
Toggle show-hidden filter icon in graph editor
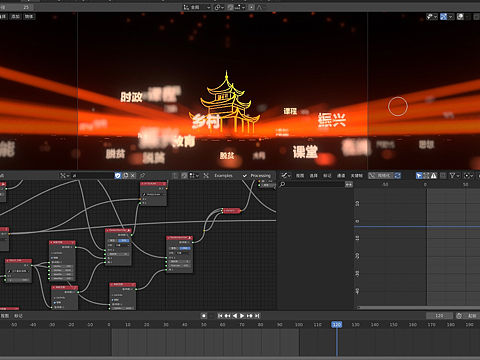[426, 175]
